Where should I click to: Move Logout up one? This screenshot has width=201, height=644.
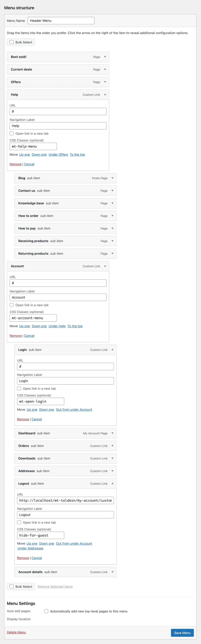click(x=32, y=544)
